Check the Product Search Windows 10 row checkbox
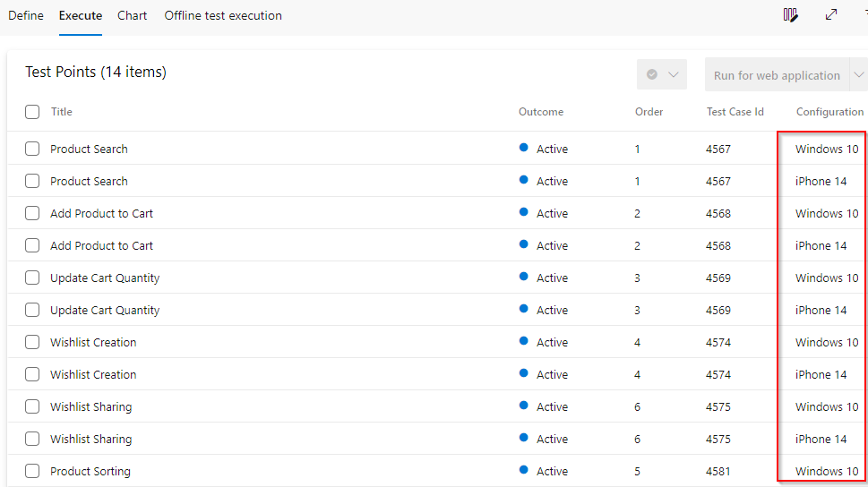 tap(32, 149)
